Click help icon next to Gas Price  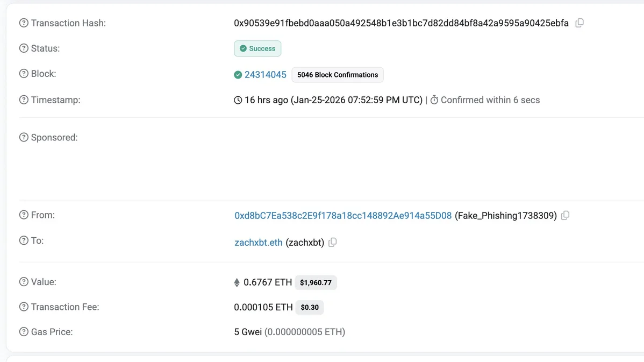coord(24,332)
